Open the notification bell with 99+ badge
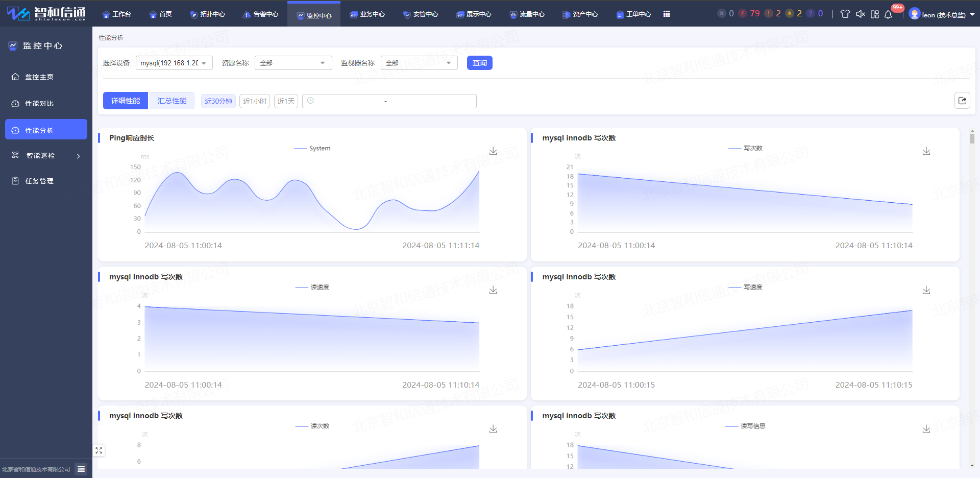This screenshot has width=980, height=478. pyautogui.click(x=888, y=14)
